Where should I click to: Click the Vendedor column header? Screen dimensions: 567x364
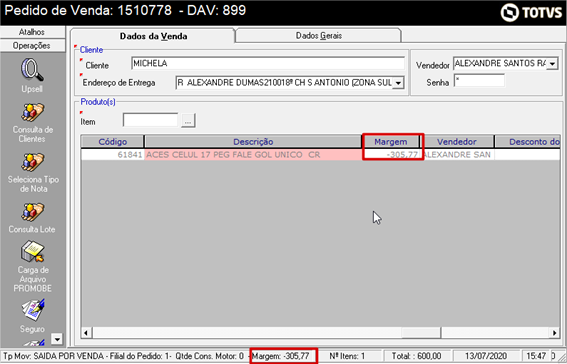click(457, 142)
